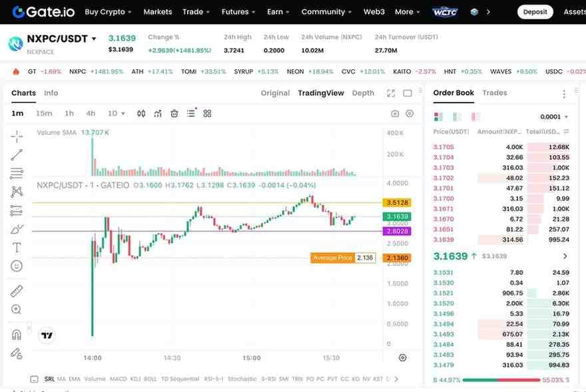Select the trend line drawing tool

[17, 154]
